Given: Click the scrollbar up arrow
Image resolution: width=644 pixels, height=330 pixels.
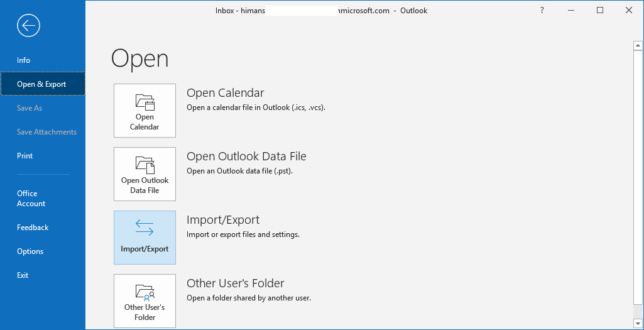Looking at the screenshot, I should point(638,45).
